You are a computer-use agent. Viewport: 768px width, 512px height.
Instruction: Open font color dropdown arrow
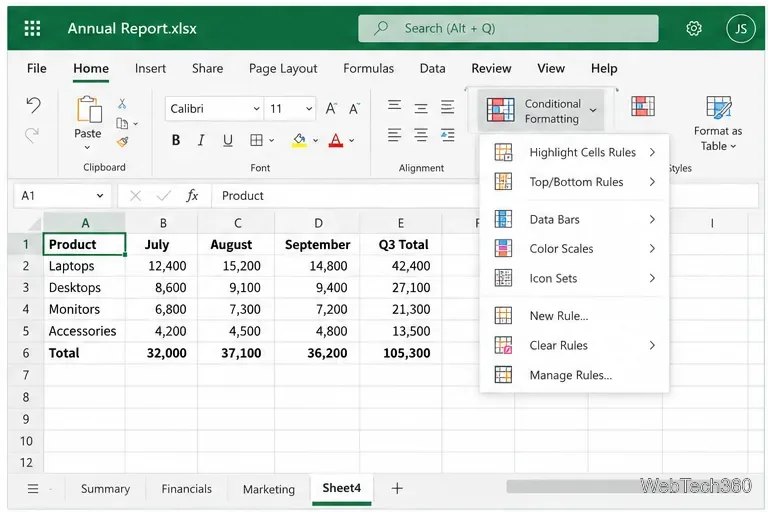pyautogui.click(x=352, y=141)
